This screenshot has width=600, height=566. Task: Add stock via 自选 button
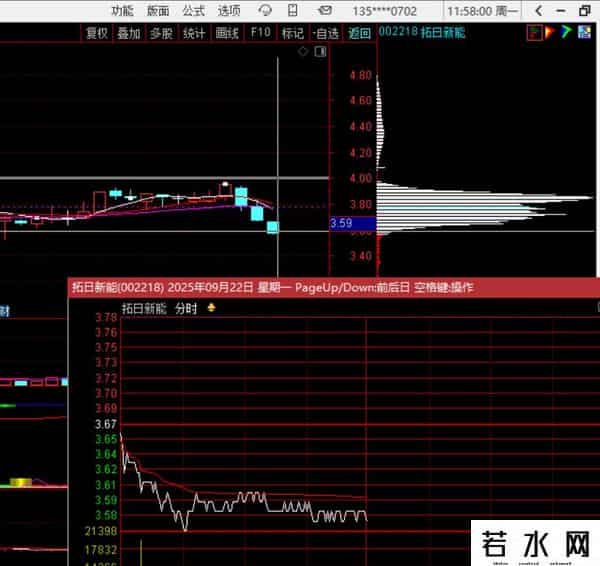click(326, 33)
